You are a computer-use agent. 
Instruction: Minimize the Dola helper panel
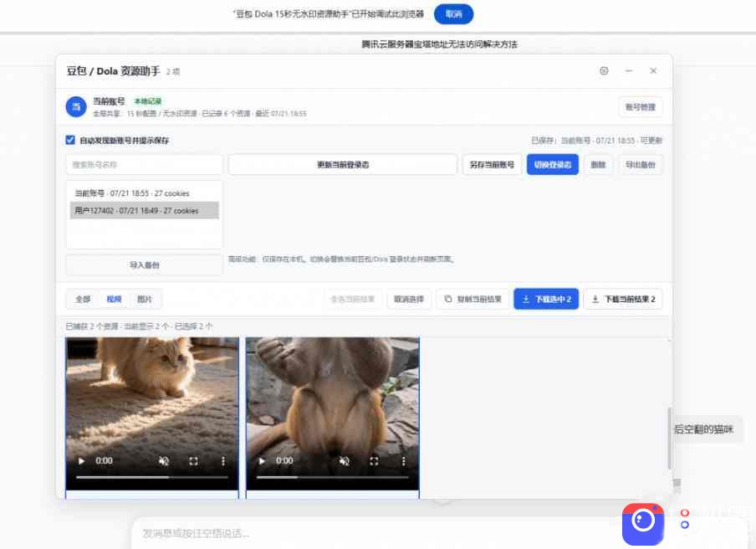point(629,71)
